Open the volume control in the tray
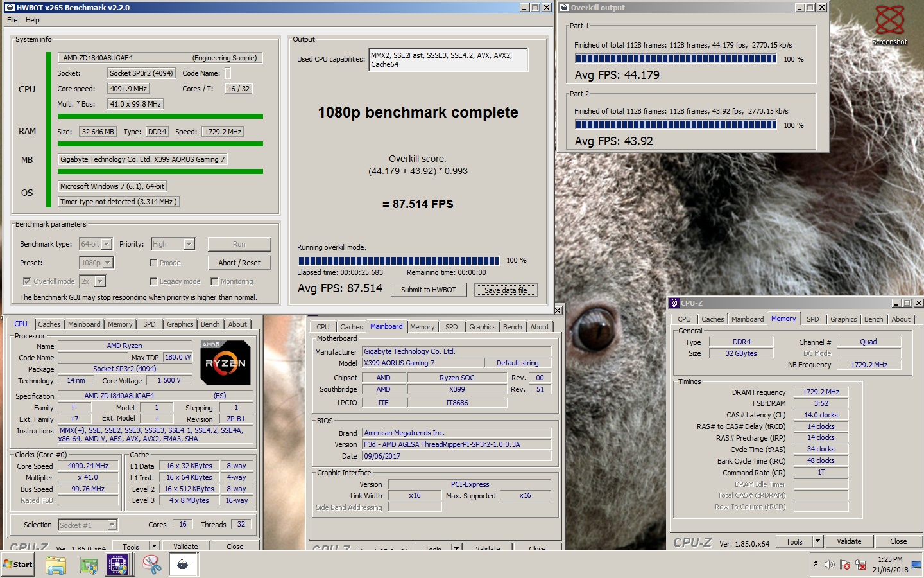Screen dimensions: 924x578 point(830,565)
